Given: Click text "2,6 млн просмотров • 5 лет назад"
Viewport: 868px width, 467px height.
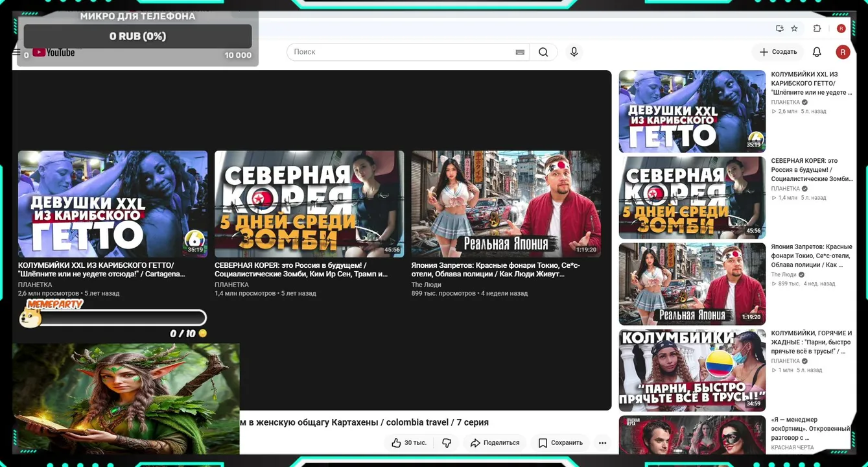Looking at the screenshot, I should click(69, 294).
